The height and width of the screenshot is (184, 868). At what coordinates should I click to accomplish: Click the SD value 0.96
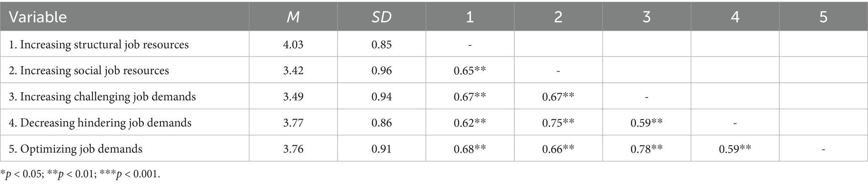[381, 70]
